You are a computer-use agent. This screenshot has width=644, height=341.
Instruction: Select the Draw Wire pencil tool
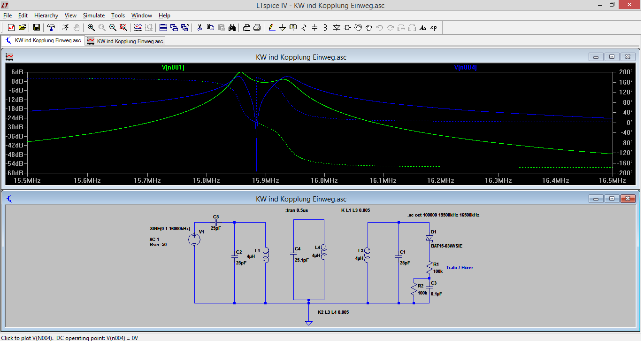point(272,28)
